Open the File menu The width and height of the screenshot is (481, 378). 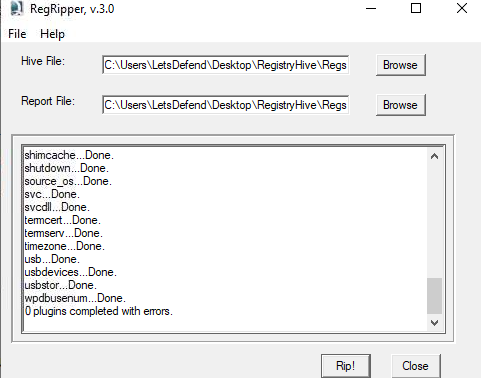17,34
